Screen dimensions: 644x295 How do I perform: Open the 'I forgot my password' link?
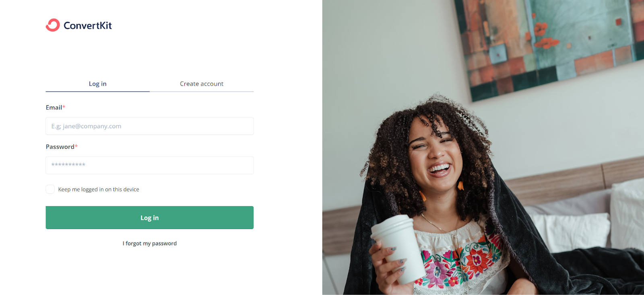pos(150,244)
